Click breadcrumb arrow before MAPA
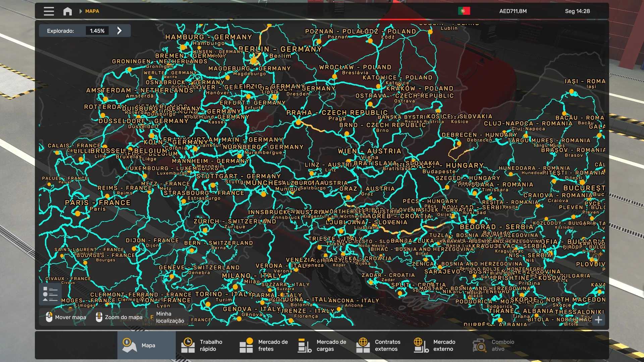Viewport: 644px width, 362px height. coord(80,11)
